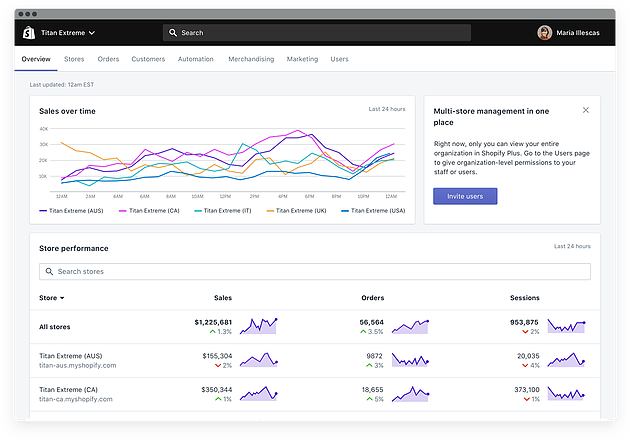Click the All stores orders sparkline chart
The height and width of the screenshot is (440, 630).
click(x=410, y=326)
